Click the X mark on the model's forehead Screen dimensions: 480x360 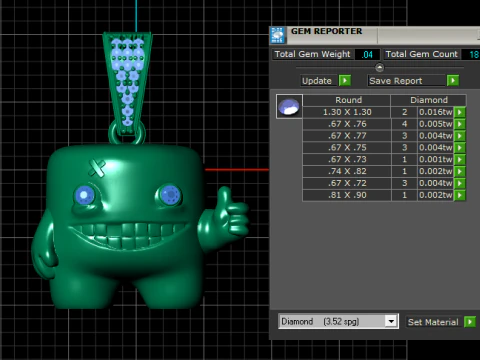pyautogui.click(x=96, y=167)
